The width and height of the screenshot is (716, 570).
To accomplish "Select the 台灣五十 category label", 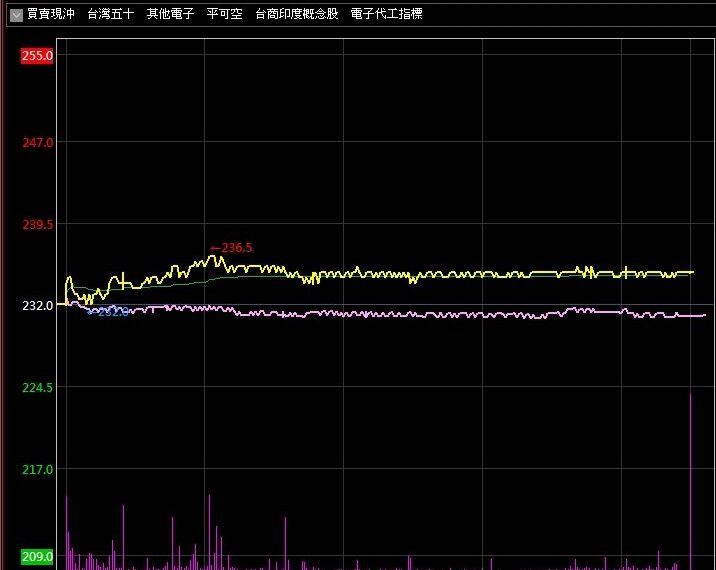I will tap(110, 15).
